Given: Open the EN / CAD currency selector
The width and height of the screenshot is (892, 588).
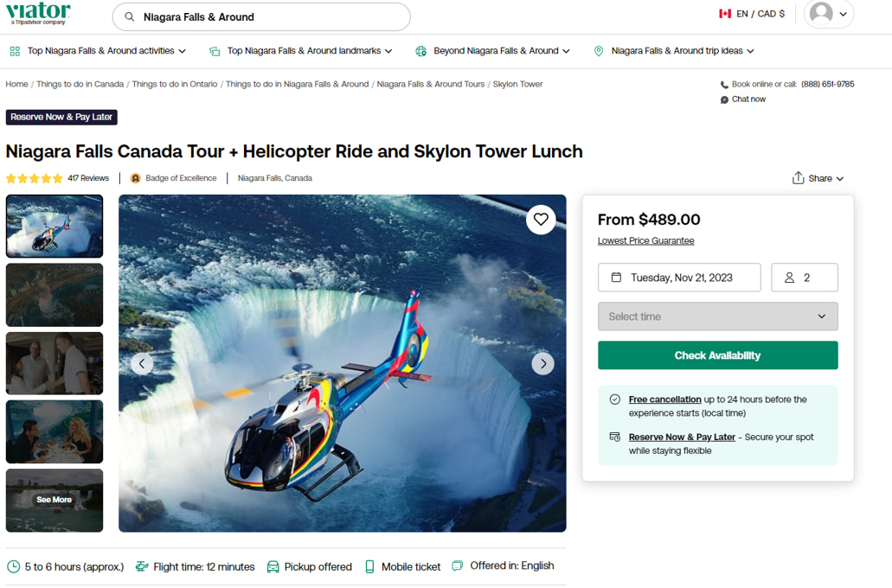Looking at the screenshot, I should [x=752, y=13].
